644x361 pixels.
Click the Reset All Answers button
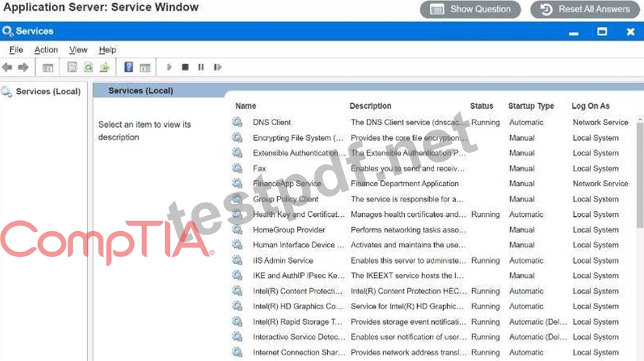585,9
